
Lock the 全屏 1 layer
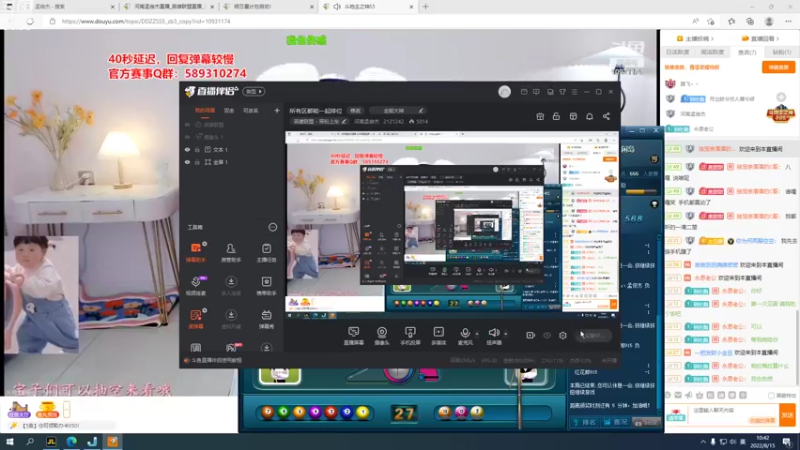click(197, 162)
